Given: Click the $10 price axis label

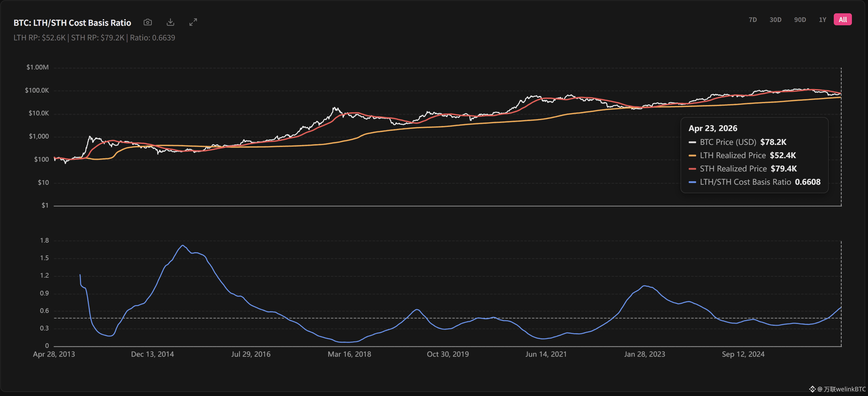Looking at the screenshot, I should click(43, 183).
